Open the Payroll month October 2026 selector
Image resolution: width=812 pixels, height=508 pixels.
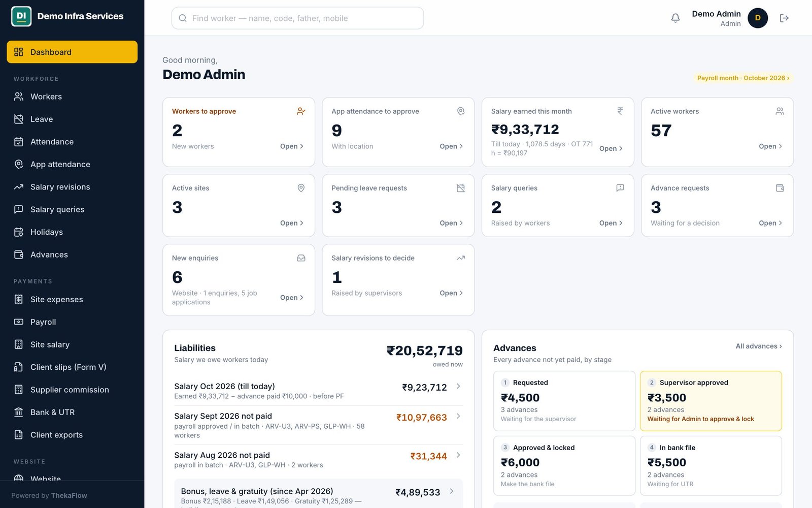pyautogui.click(x=743, y=78)
